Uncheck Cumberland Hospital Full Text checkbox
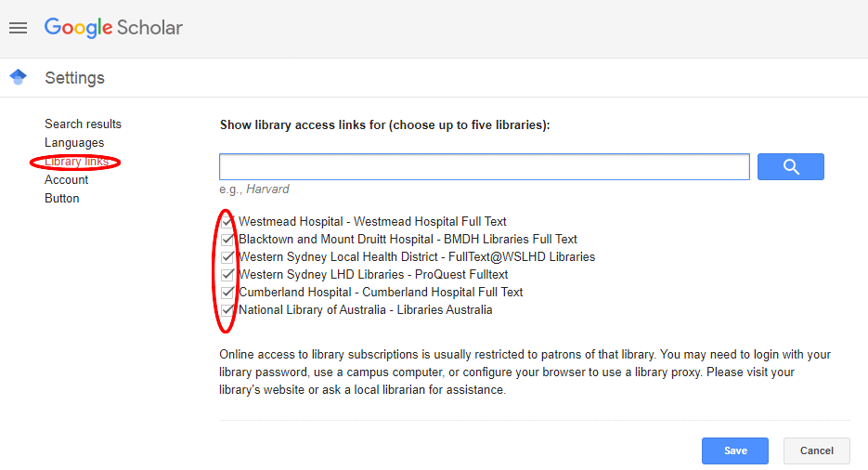Image resolution: width=868 pixels, height=470 pixels. click(x=227, y=293)
